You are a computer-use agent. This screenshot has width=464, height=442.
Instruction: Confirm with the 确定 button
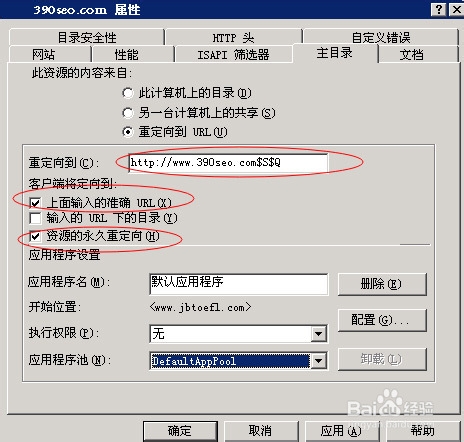pyautogui.click(x=180, y=431)
